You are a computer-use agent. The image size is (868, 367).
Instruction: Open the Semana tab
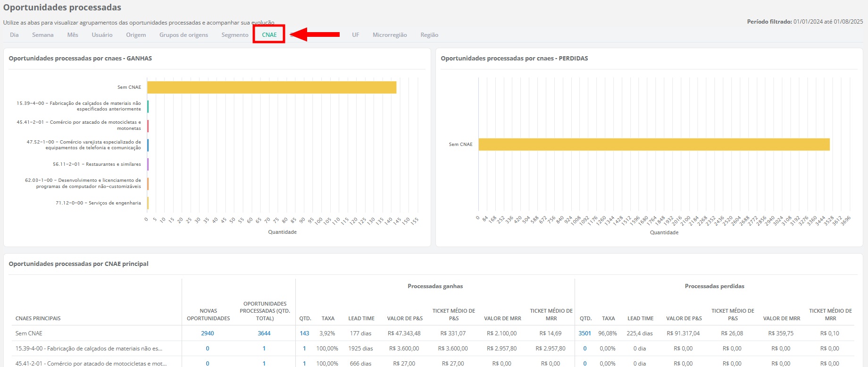pos(42,35)
